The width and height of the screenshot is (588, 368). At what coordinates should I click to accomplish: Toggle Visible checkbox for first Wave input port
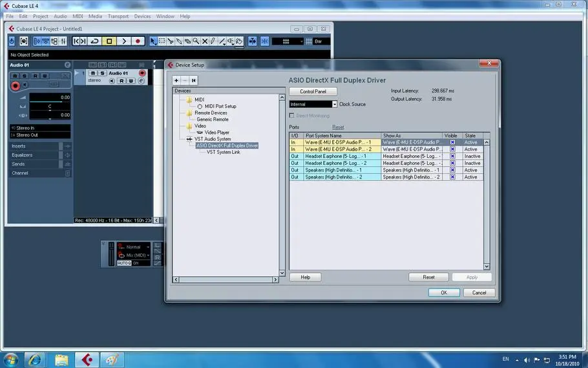click(452, 142)
